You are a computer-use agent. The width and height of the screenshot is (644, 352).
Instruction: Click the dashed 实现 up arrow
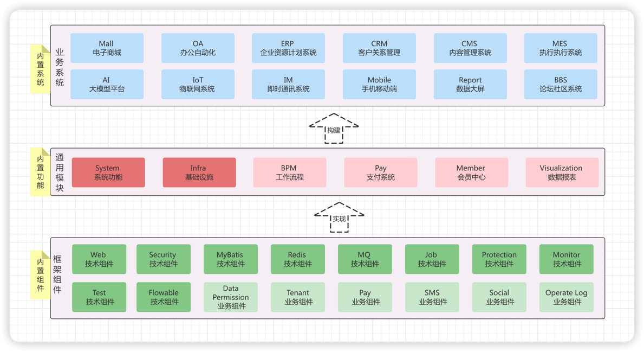(339, 217)
